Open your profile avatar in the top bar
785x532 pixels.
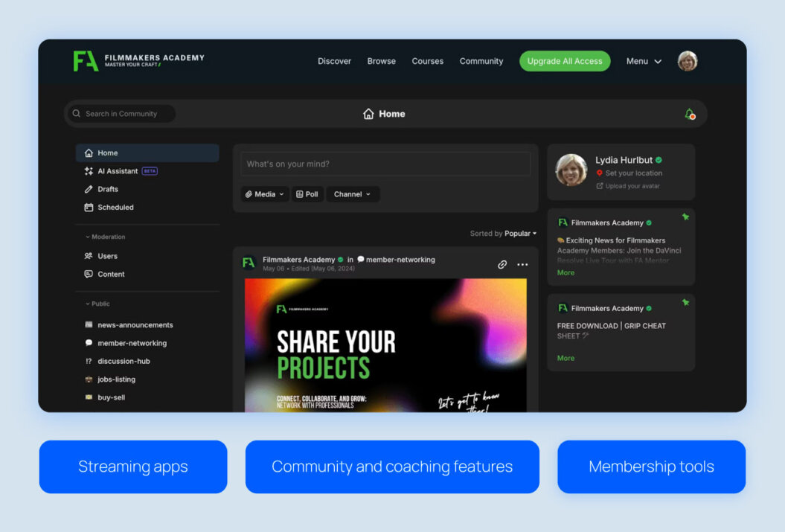pos(687,61)
